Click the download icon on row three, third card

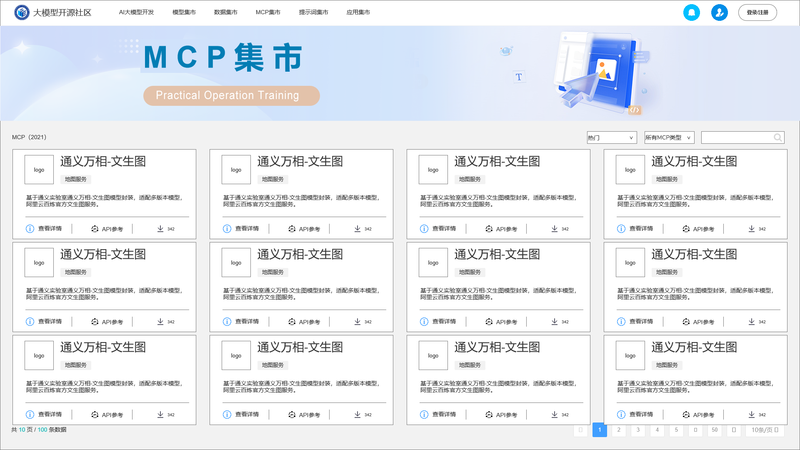(554, 414)
